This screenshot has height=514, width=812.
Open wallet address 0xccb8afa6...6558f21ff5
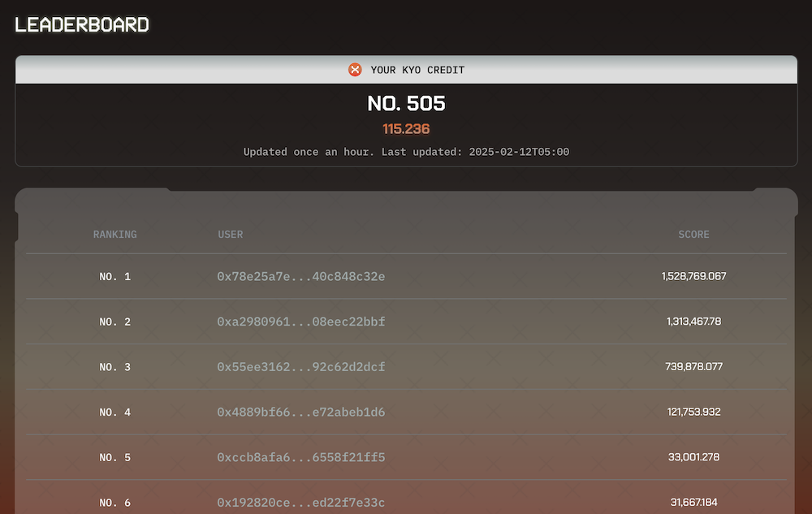pos(302,457)
